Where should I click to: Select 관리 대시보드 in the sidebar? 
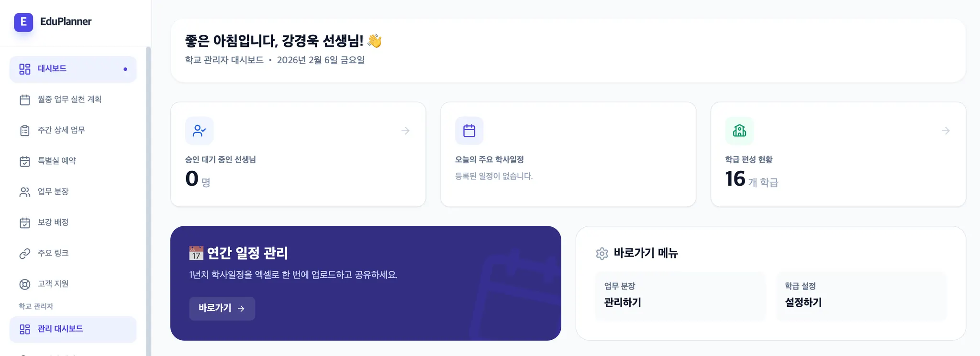click(60, 329)
